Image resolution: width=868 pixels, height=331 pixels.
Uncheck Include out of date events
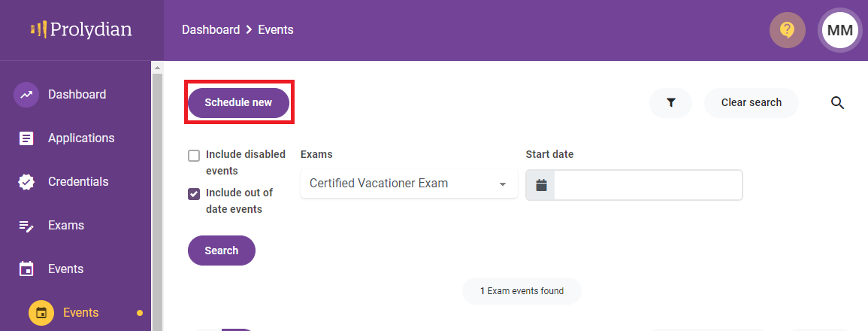pos(194,194)
